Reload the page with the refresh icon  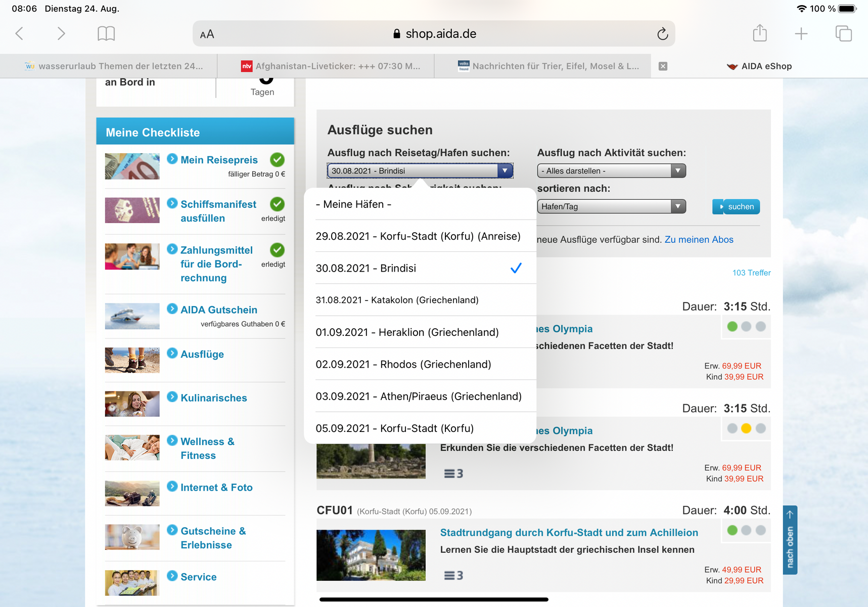(x=662, y=34)
